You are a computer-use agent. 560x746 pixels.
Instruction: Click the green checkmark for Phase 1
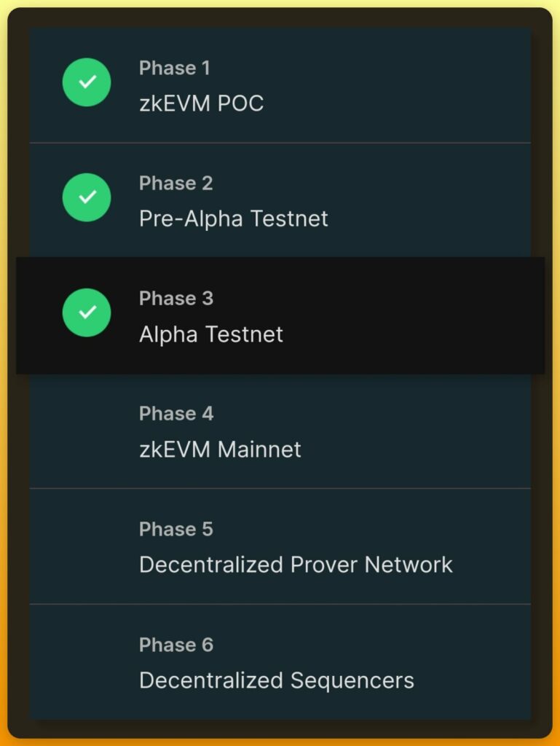tap(87, 82)
